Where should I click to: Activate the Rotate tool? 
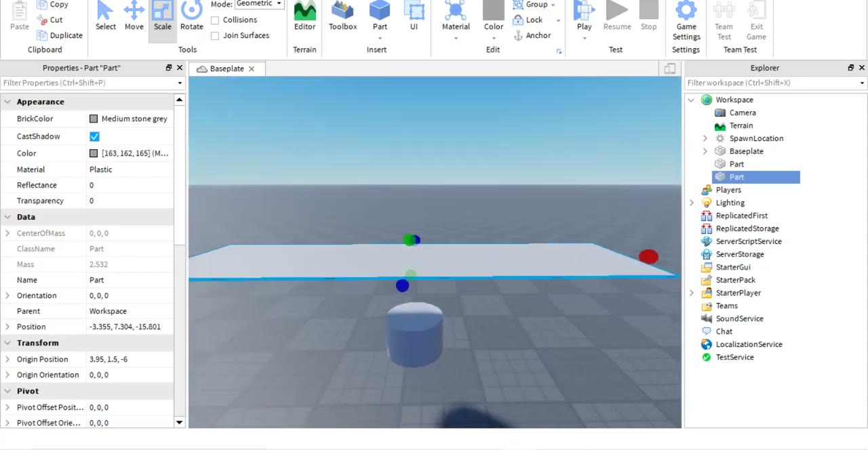pos(191,16)
